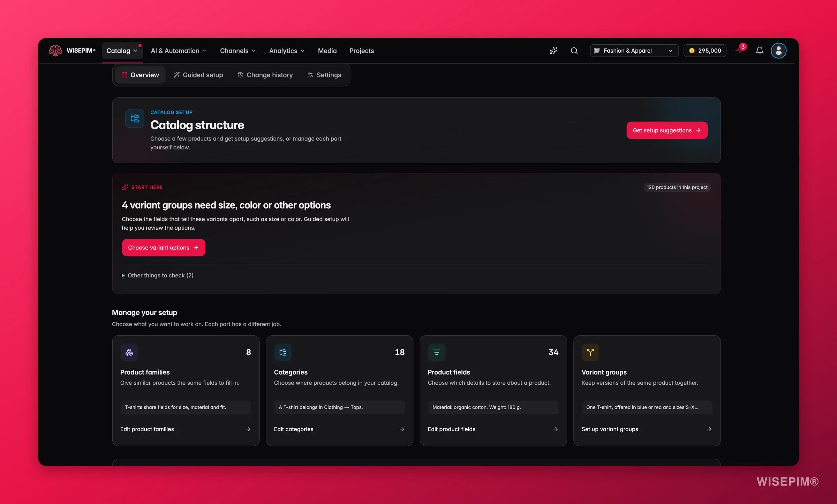Open the Fashion & Apparel project selector
Screen dimensions: 837x504
[x=634, y=51]
